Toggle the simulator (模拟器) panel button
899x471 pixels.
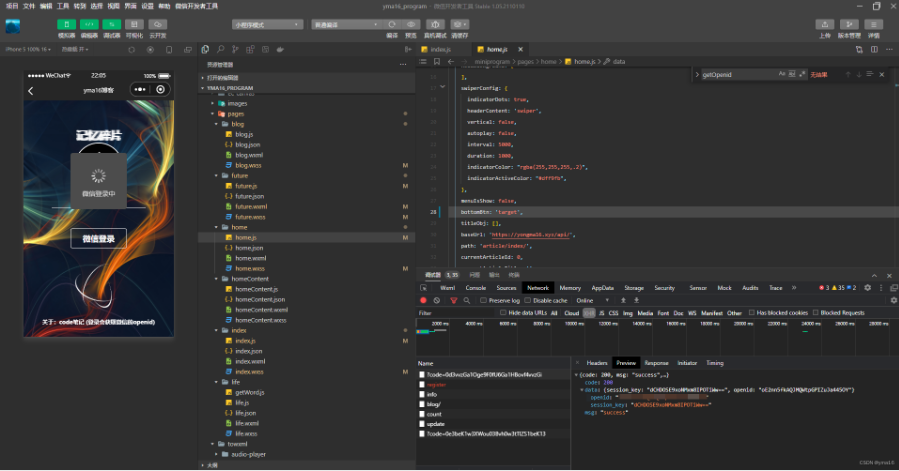[67, 24]
